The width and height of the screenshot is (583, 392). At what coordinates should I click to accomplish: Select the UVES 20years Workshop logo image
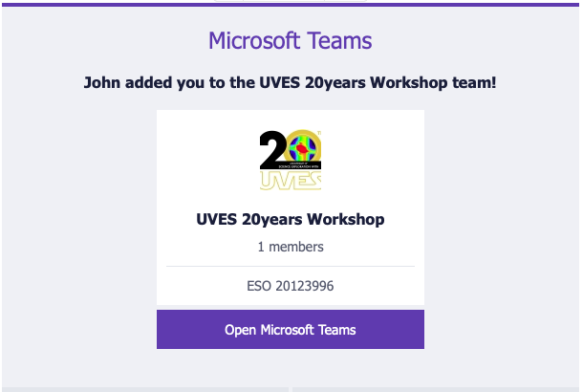tap(290, 160)
